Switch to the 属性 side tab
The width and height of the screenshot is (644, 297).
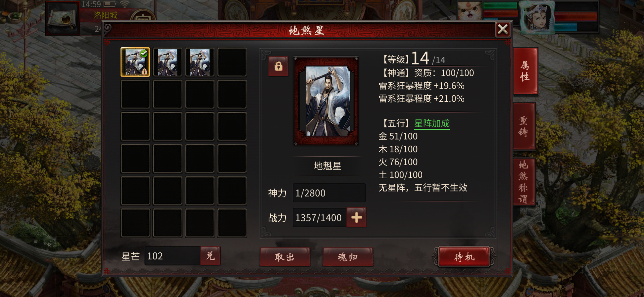(x=525, y=71)
